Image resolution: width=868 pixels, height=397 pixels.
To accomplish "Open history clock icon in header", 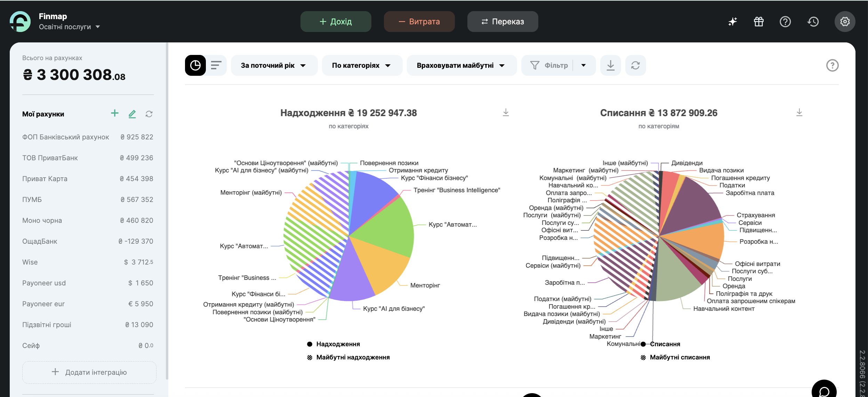I will (x=813, y=22).
